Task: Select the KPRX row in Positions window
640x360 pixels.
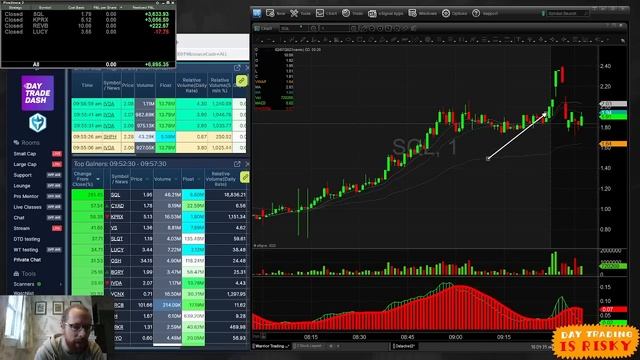Action: pyautogui.click(x=88, y=20)
